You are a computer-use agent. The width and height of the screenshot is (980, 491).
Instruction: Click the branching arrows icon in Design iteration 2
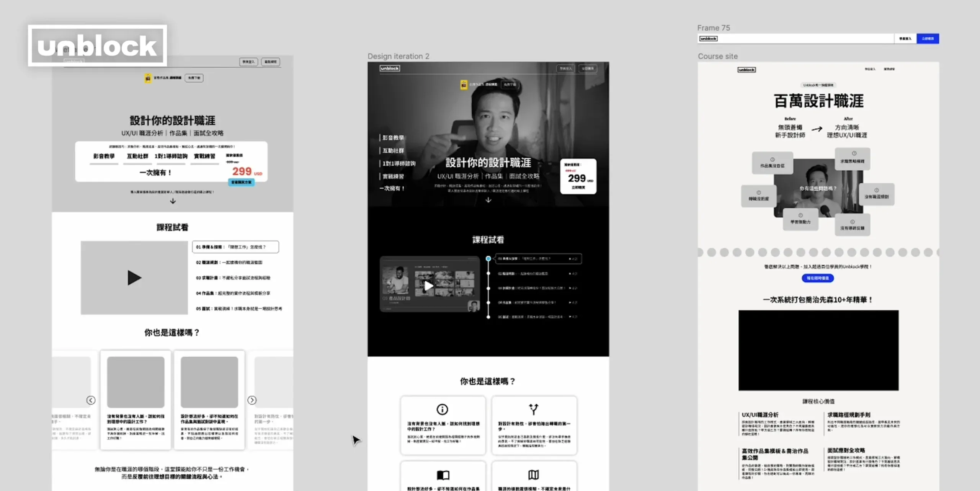pyautogui.click(x=534, y=409)
